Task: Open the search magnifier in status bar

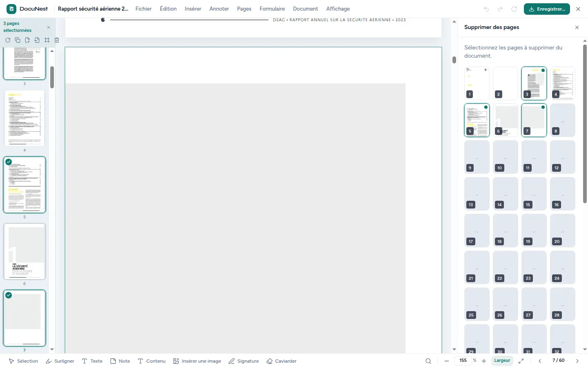Action: click(x=428, y=361)
